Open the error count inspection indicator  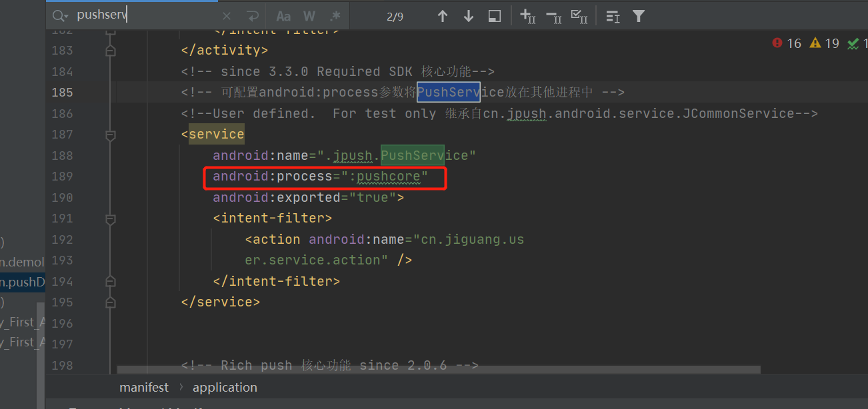click(787, 43)
